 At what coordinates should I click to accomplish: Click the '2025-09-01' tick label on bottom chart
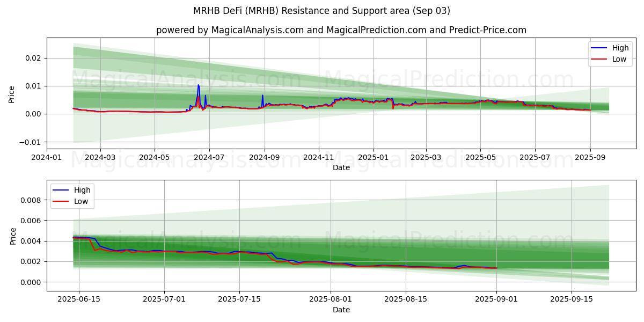pos(496,299)
